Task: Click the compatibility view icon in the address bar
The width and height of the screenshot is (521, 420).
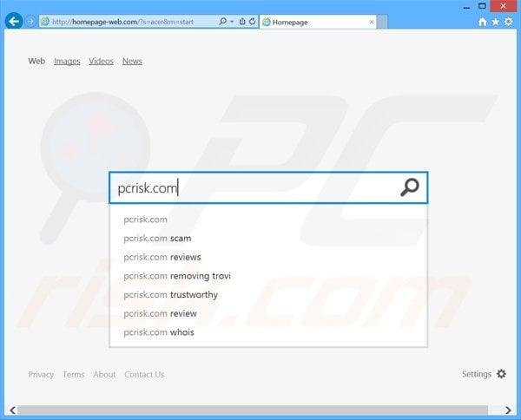Action: 242,22
